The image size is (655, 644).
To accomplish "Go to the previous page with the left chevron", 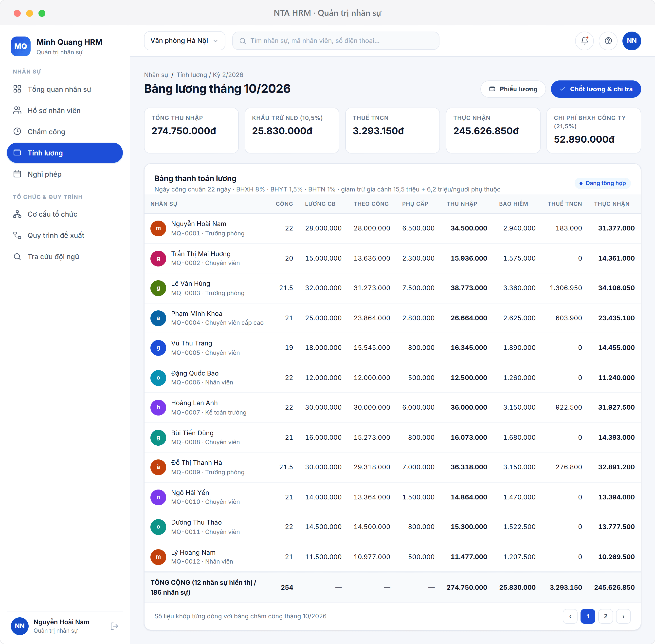I will pyautogui.click(x=570, y=616).
